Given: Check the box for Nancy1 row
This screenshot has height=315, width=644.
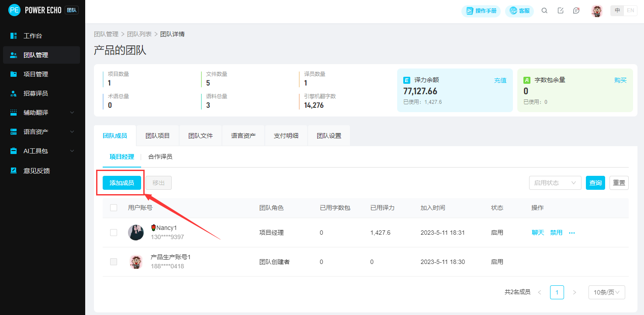Looking at the screenshot, I should (x=114, y=233).
